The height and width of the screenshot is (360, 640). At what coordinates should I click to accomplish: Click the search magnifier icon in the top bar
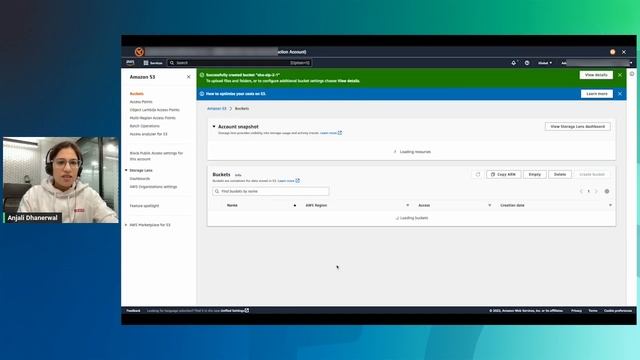tap(172, 63)
